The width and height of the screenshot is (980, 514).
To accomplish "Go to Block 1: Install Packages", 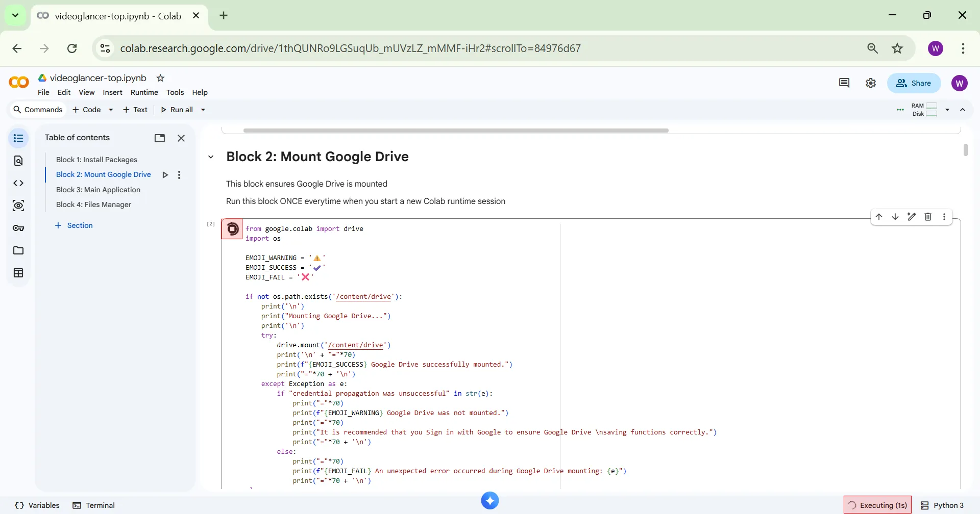I will tap(96, 160).
